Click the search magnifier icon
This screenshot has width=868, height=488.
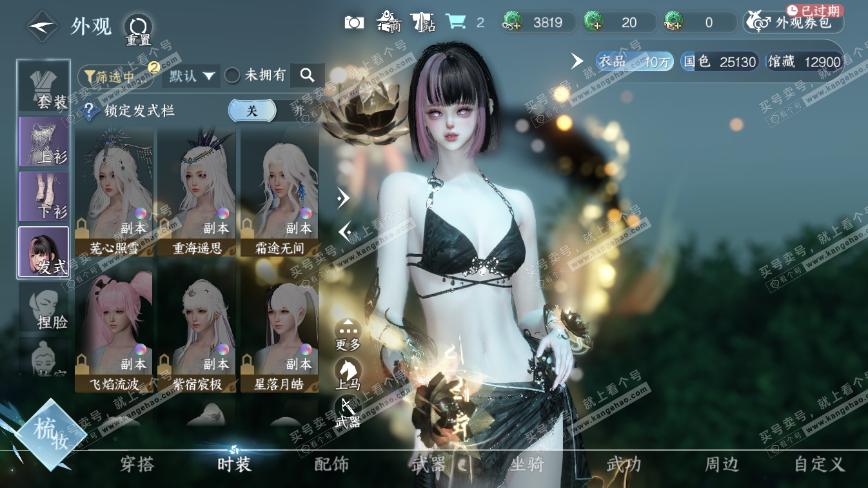pos(307,75)
